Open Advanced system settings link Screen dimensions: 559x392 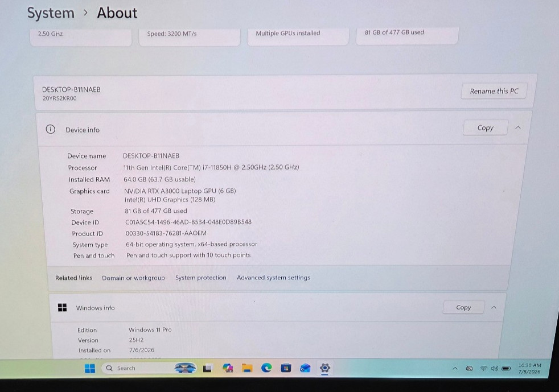[273, 277]
